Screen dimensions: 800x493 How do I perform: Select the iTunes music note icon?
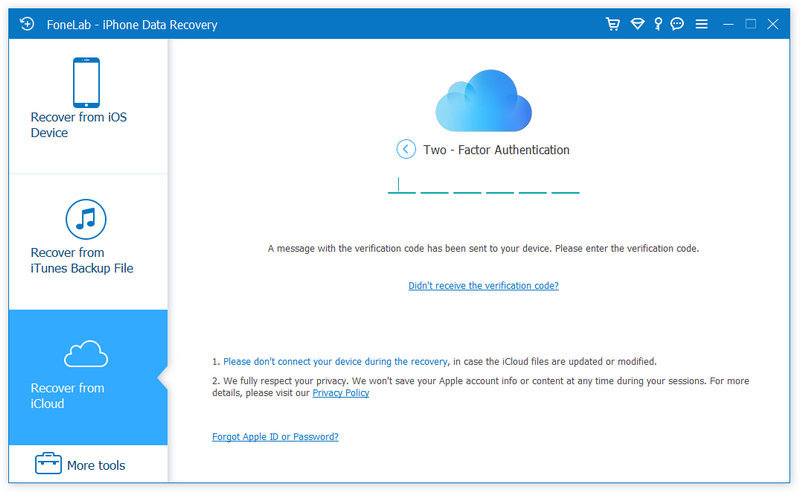(86, 219)
